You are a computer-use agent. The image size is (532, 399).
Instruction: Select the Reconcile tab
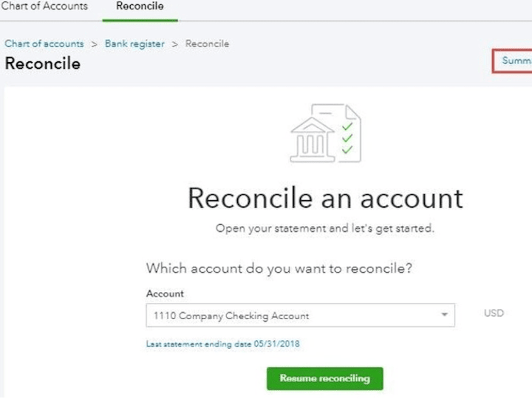(x=140, y=6)
